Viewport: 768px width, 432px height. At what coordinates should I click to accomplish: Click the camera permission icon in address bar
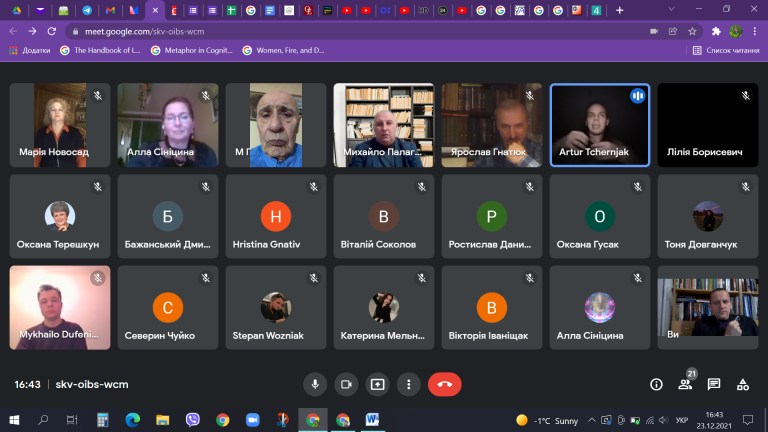654,31
